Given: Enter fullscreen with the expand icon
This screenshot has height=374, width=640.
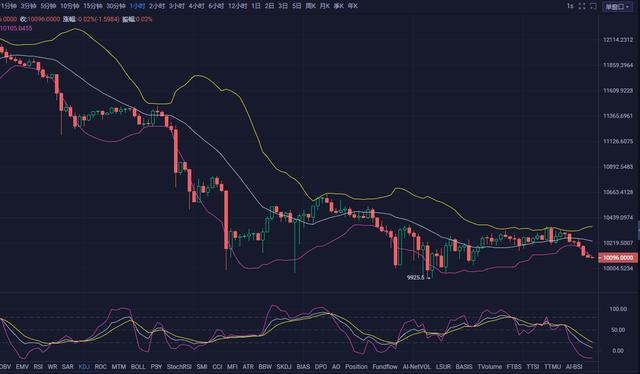Looking at the screenshot, I should (x=582, y=6).
